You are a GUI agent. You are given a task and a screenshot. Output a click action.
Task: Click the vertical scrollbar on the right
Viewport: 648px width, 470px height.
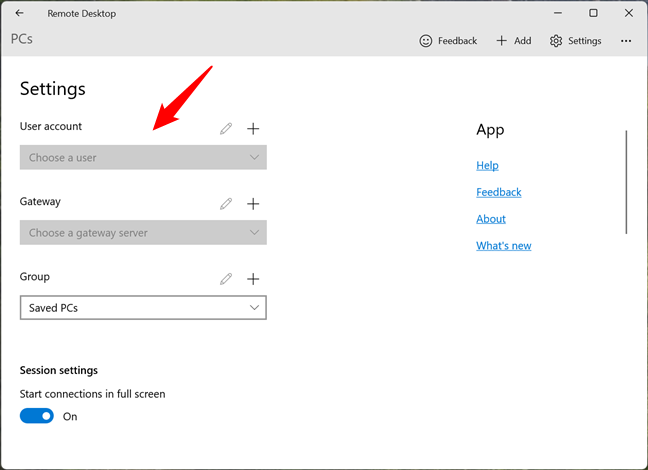click(x=627, y=182)
